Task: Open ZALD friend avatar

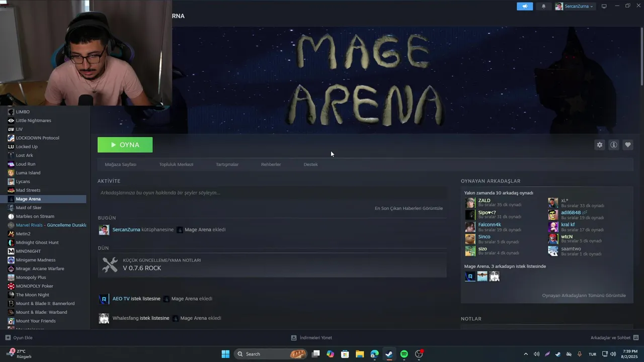Action: tap(470, 203)
